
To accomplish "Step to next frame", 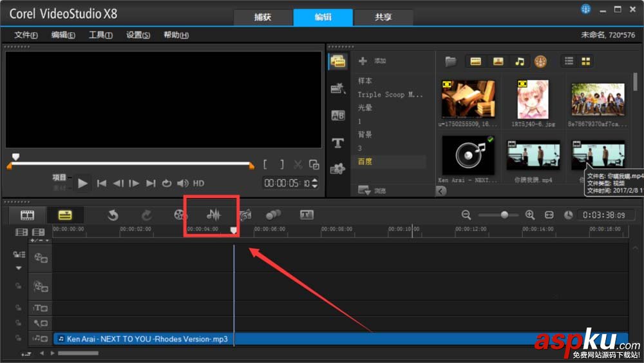I will click(x=134, y=183).
